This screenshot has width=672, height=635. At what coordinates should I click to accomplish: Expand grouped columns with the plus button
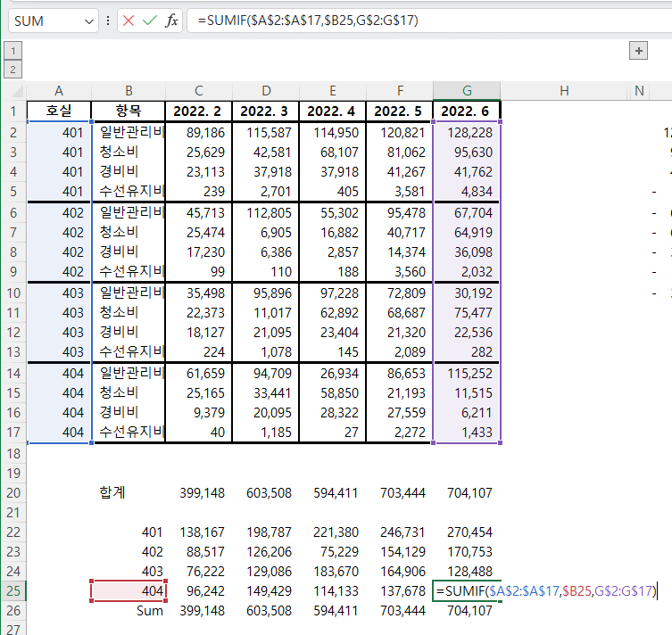[638, 51]
